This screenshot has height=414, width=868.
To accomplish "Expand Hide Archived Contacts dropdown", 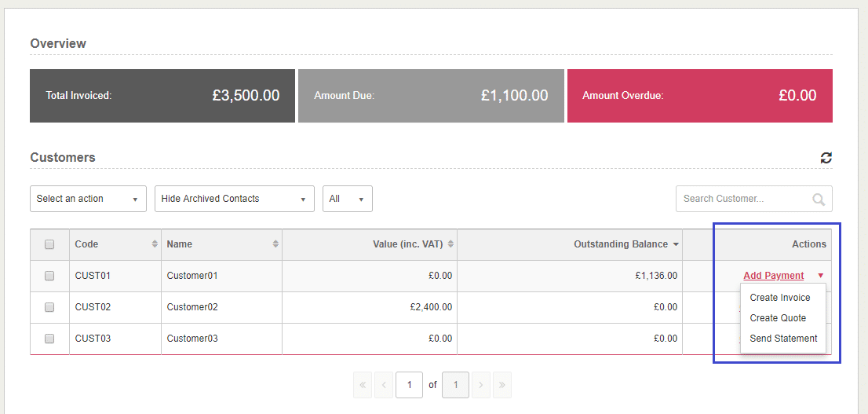I will [x=234, y=199].
